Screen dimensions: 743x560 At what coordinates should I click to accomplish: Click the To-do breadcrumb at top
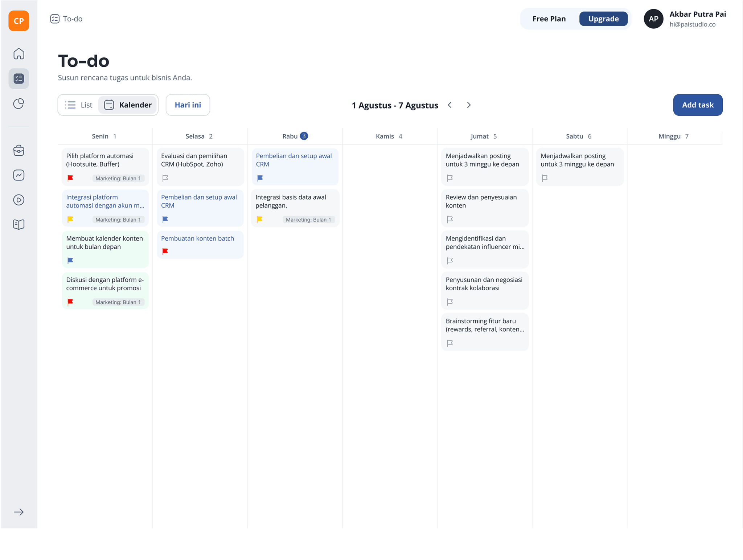click(x=66, y=19)
